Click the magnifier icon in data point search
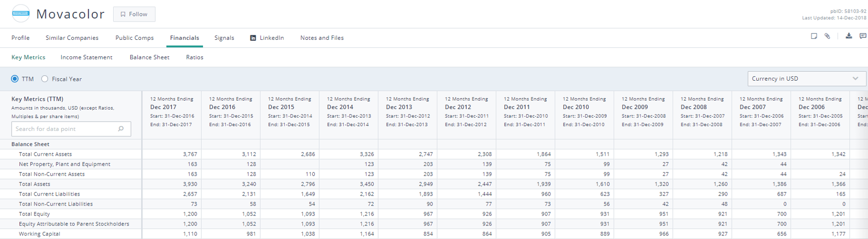 coord(121,128)
